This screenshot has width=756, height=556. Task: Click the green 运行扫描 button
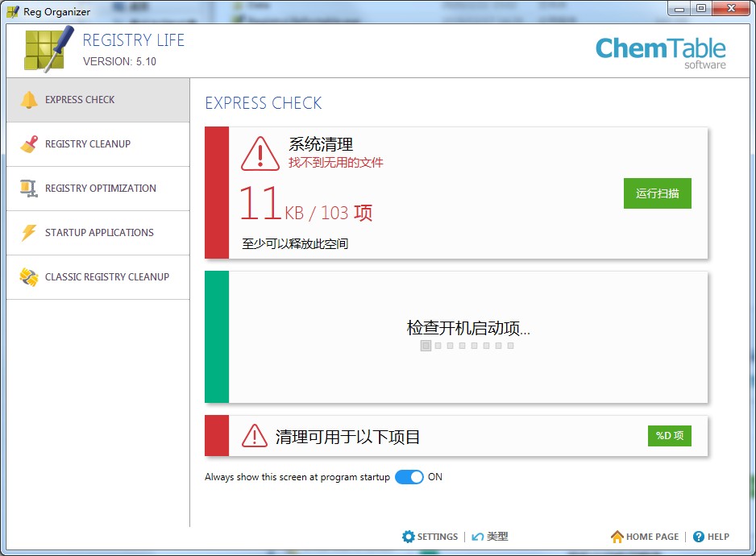[657, 193]
